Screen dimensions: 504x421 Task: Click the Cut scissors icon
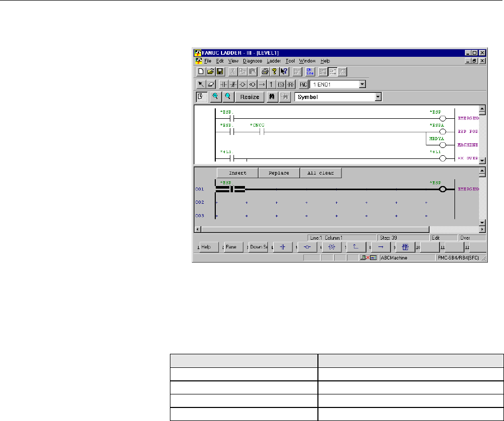233,71
